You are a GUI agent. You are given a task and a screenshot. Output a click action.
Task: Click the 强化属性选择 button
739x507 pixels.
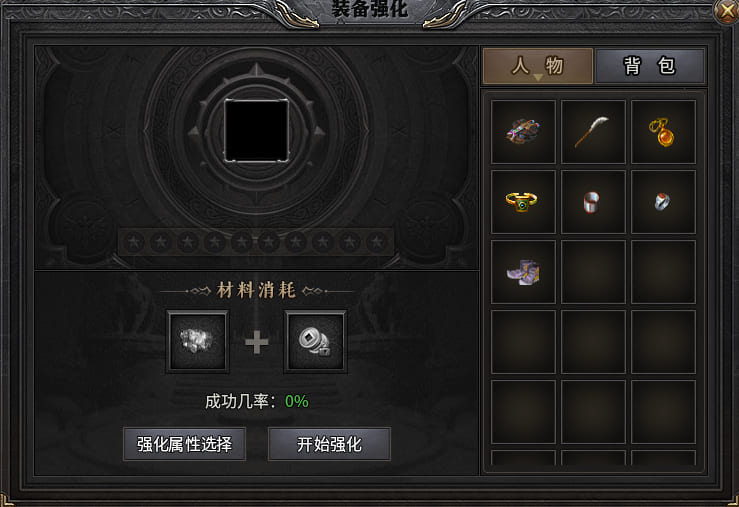coord(184,444)
